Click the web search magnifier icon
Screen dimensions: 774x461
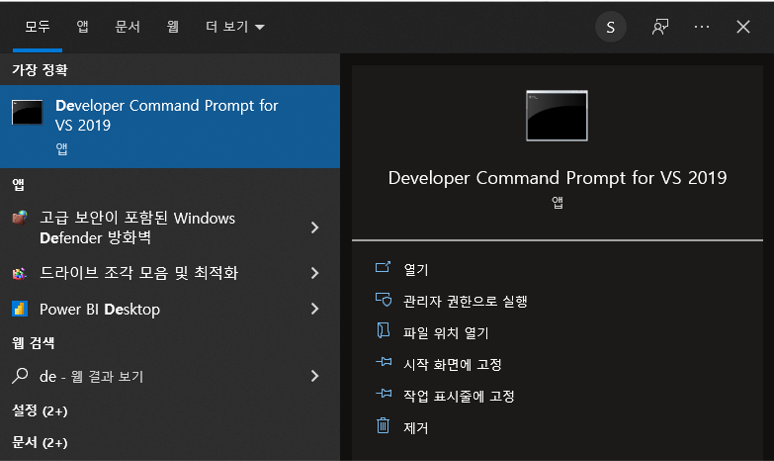(20, 376)
